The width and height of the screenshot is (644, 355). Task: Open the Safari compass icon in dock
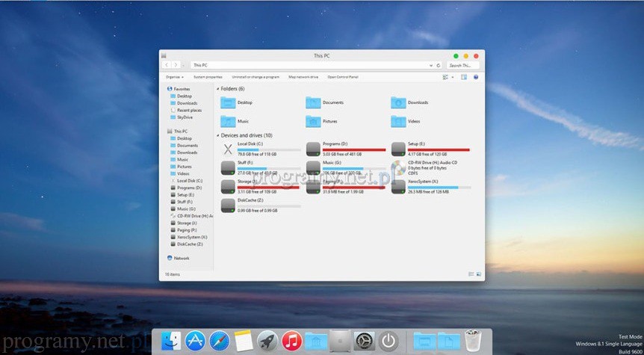(x=220, y=341)
